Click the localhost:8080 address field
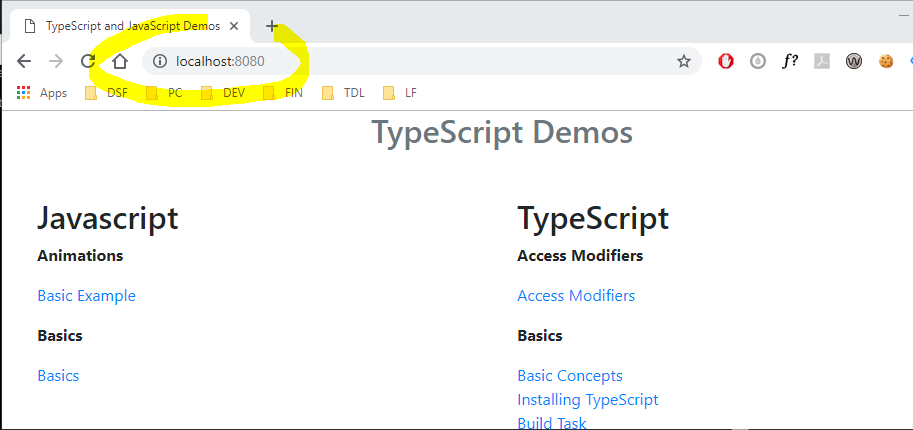 coord(400,61)
